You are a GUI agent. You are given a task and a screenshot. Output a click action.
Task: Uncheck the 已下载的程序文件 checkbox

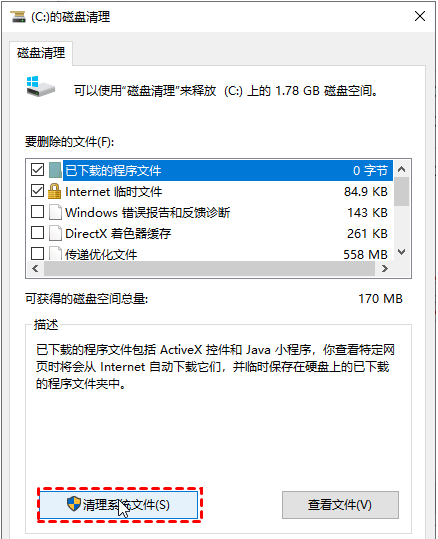(37, 169)
